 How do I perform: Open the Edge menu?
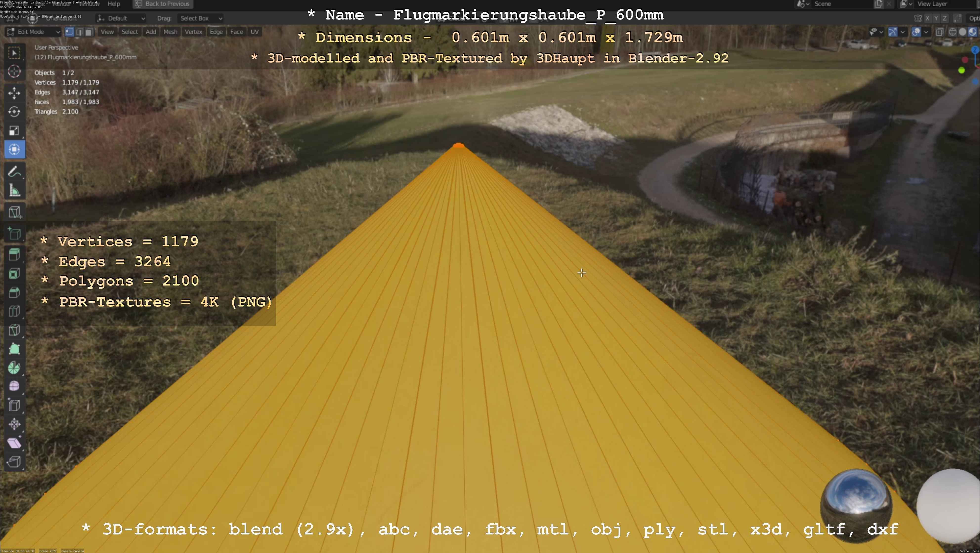[x=216, y=32]
